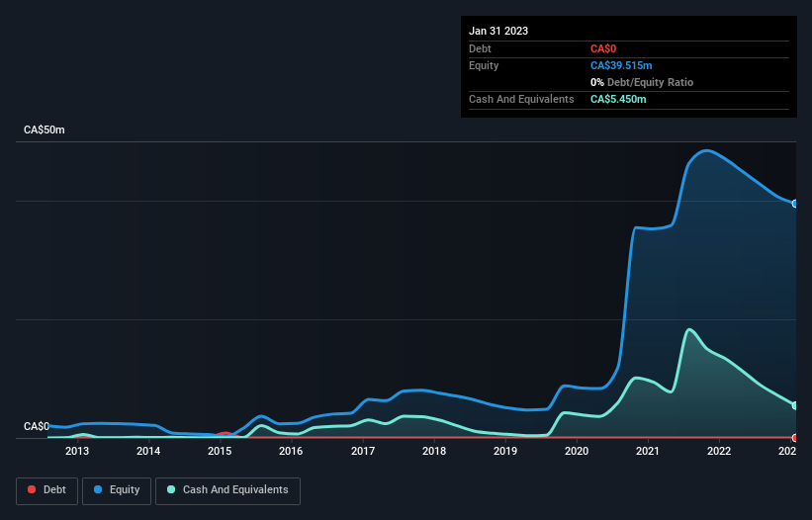Click the 2021 x-axis label
The height and width of the screenshot is (520, 812).
coord(648,451)
